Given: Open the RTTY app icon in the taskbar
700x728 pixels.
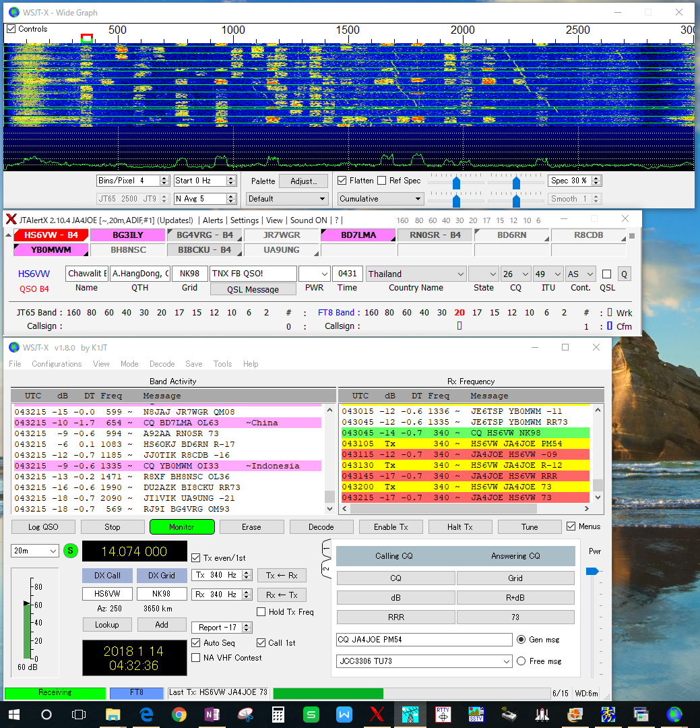Looking at the screenshot, I should click(443, 714).
